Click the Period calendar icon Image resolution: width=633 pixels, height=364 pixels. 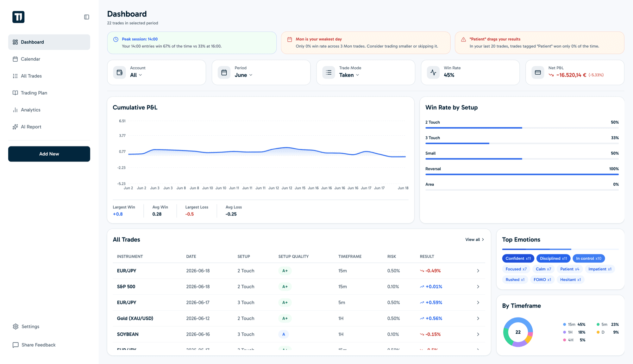[224, 72]
